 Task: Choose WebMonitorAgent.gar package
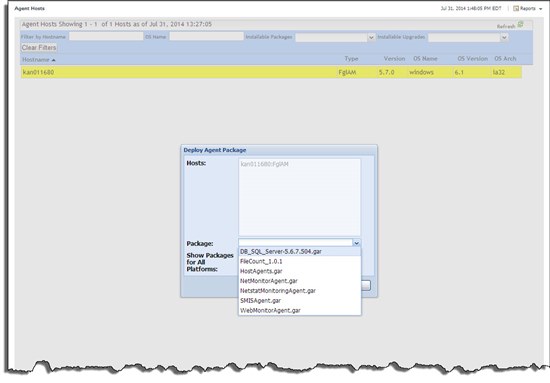point(300,310)
